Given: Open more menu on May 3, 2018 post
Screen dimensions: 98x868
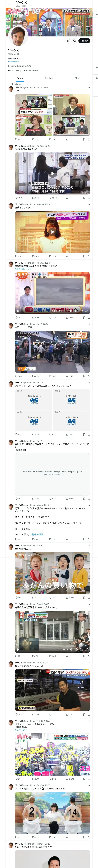Looking at the screenshot, I should click(89, 505).
